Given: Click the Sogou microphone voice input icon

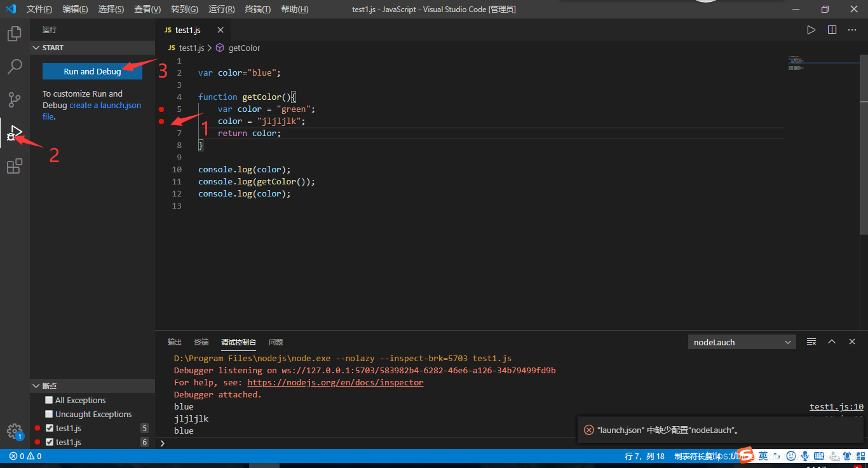Looking at the screenshot, I should pos(805,456).
